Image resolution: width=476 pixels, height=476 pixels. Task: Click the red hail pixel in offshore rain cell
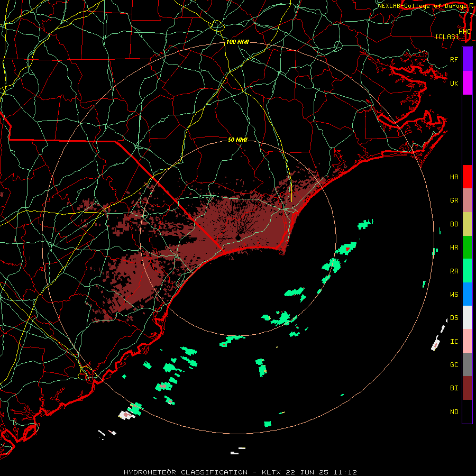[347, 249]
